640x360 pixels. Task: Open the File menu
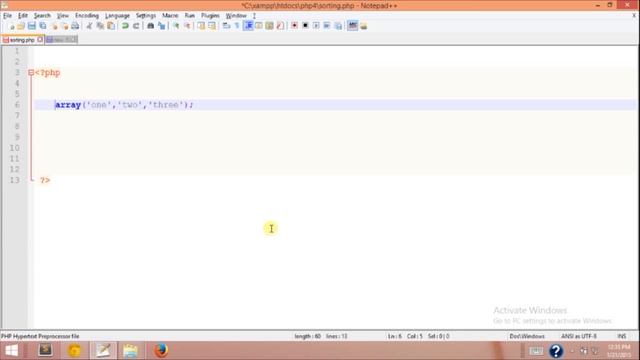point(7,16)
